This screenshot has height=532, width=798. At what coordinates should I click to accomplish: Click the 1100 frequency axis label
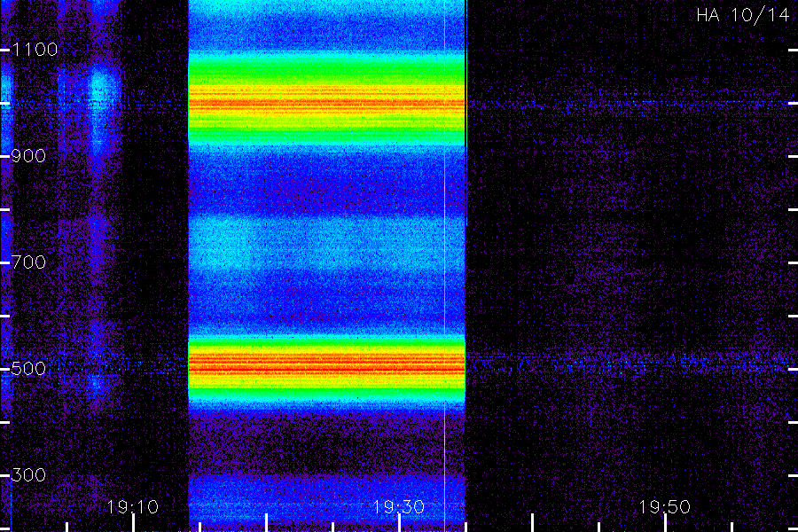35,50
